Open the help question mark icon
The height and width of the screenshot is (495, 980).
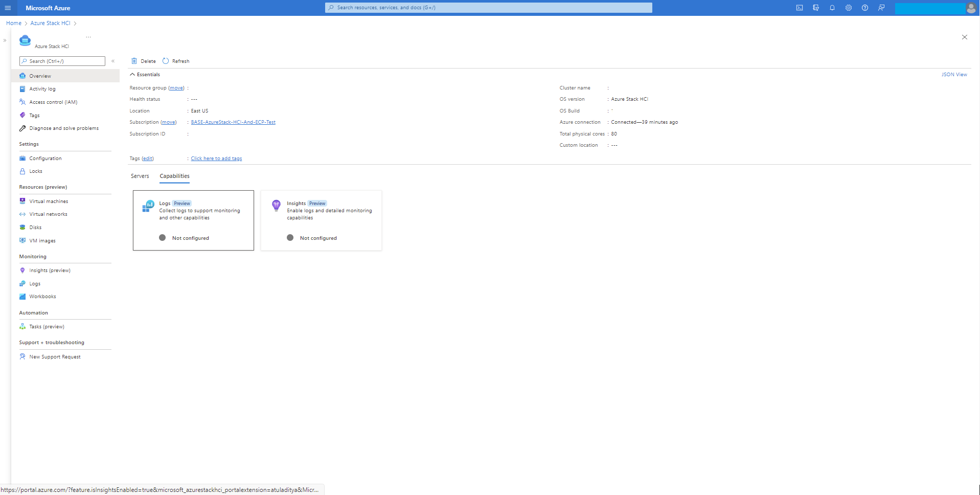(865, 8)
